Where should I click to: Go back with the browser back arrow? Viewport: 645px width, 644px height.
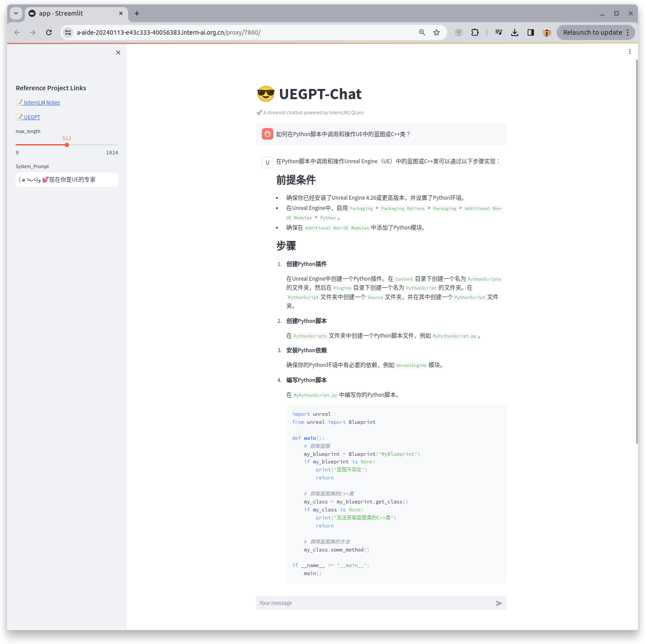tap(17, 32)
